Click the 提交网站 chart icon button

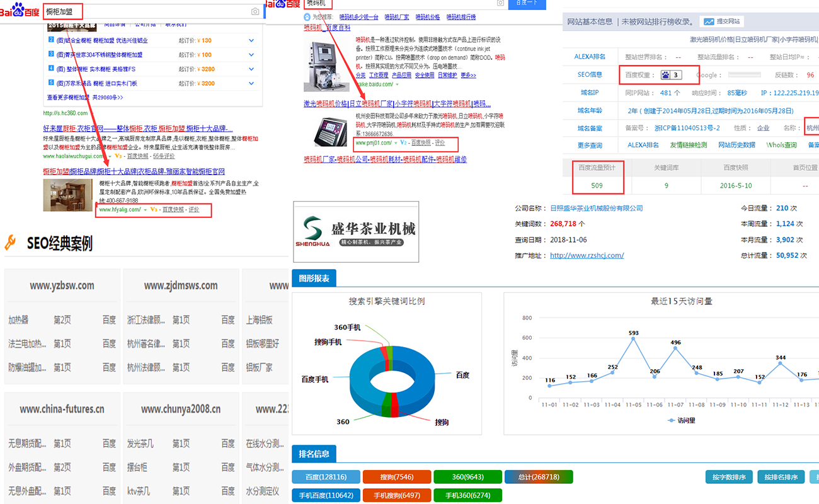[x=722, y=21]
